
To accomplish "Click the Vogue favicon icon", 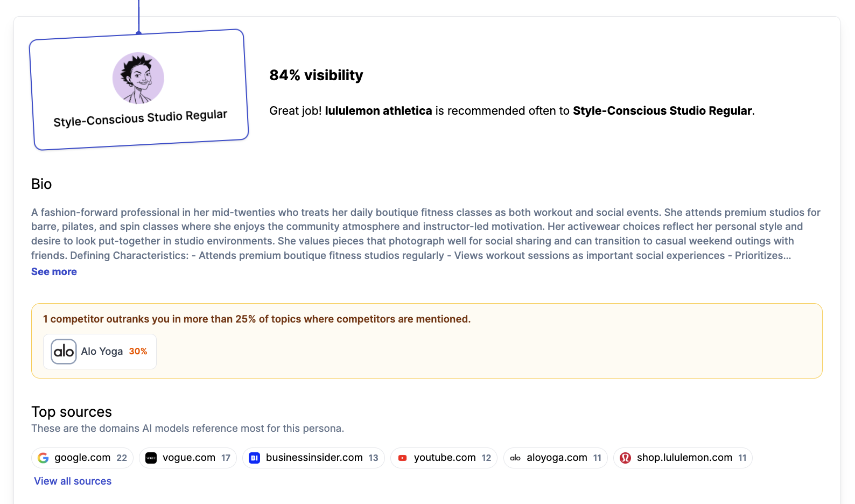I will coord(151,458).
